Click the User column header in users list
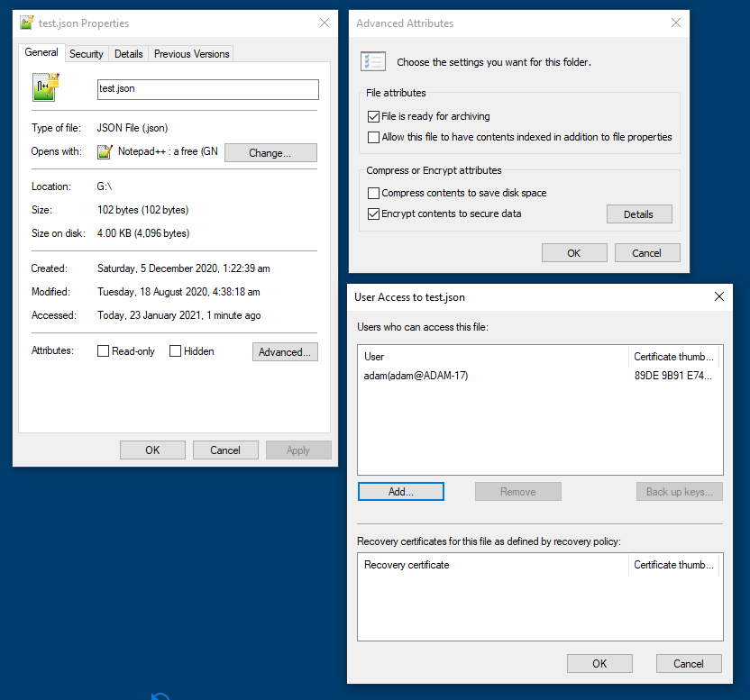750x700 pixels. point(494,357)
